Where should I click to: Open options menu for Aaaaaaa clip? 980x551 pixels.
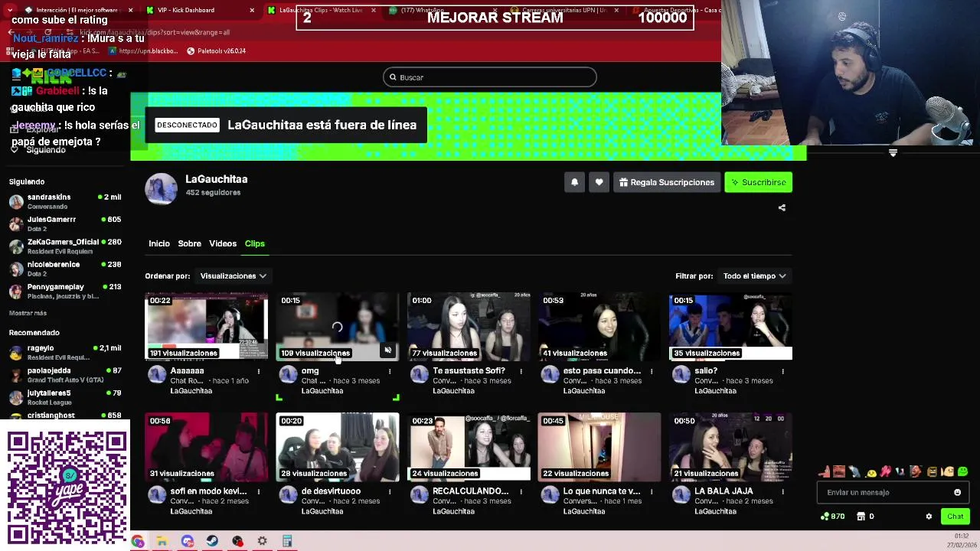point(259,371)
